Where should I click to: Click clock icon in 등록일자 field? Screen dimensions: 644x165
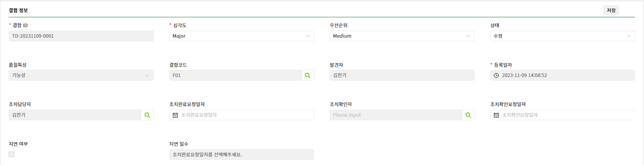tap(496, 75)
